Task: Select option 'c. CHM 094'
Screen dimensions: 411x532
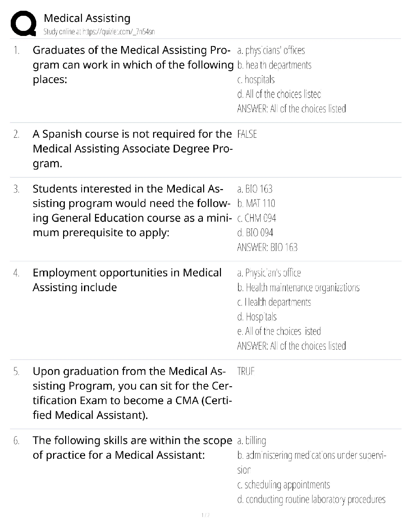Action: [x=256, y=218]
